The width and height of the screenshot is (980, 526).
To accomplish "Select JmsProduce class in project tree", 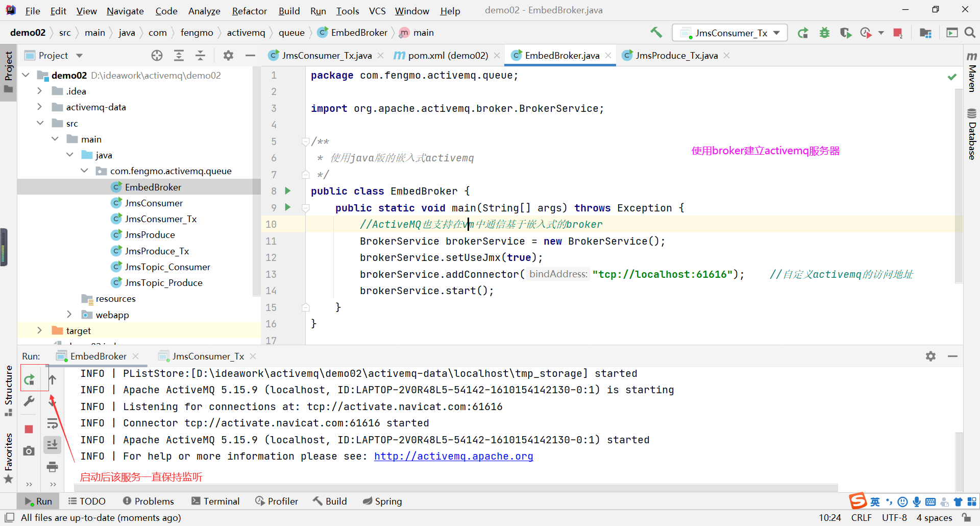I will tap(150, 235).
